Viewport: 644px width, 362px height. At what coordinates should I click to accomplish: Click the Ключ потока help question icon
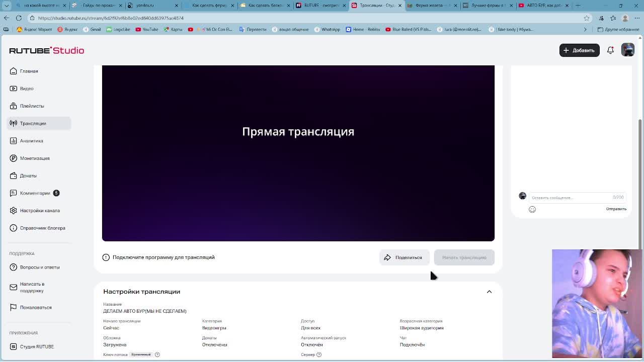pyautogui.click(x=157, y=354)
